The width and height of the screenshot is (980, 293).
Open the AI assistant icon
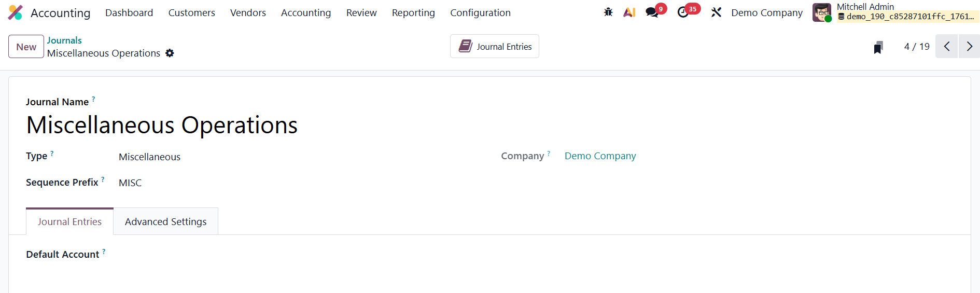[x=629, y=12]
